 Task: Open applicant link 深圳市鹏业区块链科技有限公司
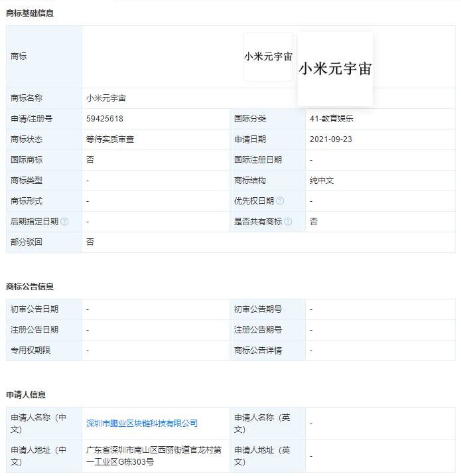[x=142, y=423]
